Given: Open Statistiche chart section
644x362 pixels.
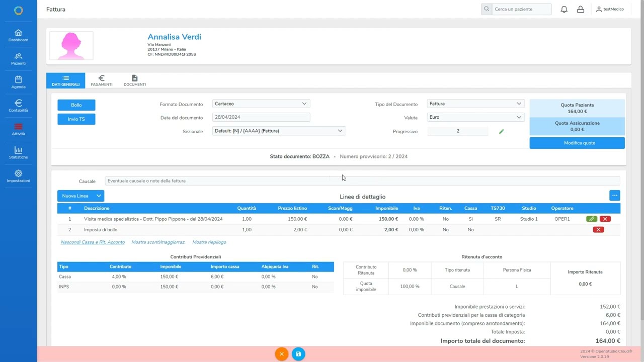Looking at the screenshot, I should click(18, 153).
